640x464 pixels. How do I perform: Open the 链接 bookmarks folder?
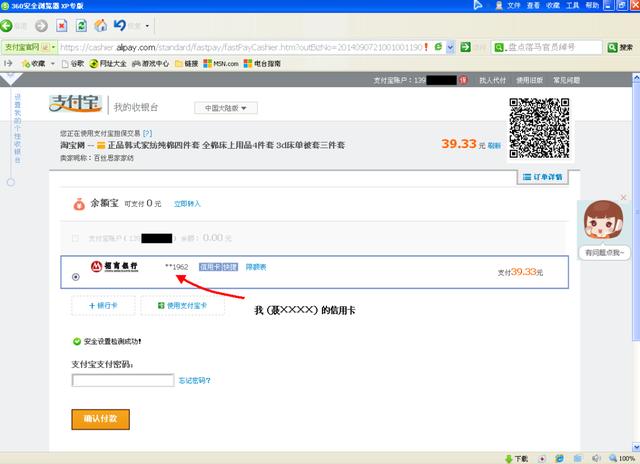tap(187, 64)
